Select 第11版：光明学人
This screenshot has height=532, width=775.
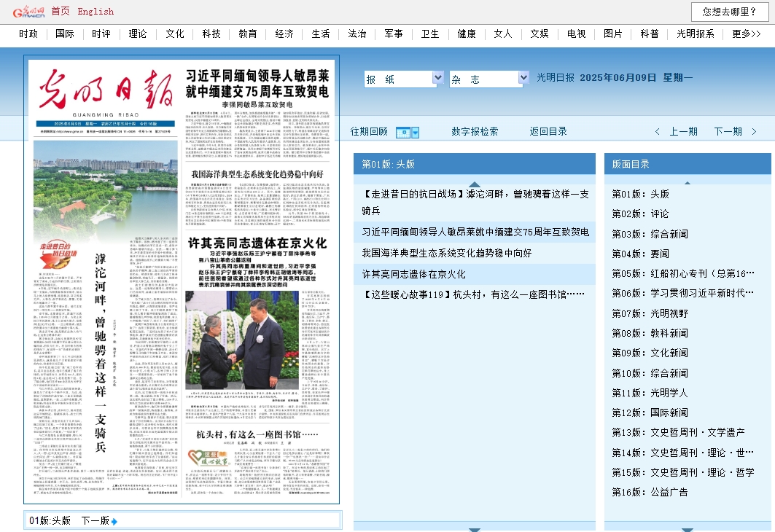point(650,394)
